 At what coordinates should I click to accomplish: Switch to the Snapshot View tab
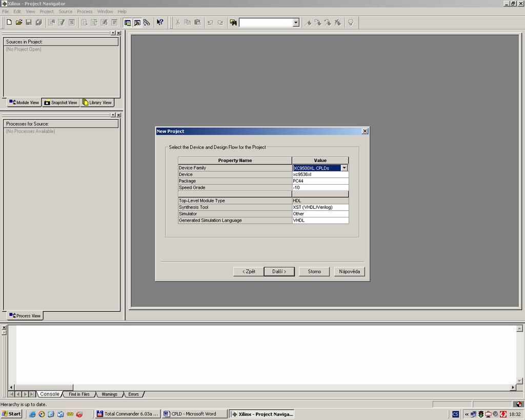(60, 103)
